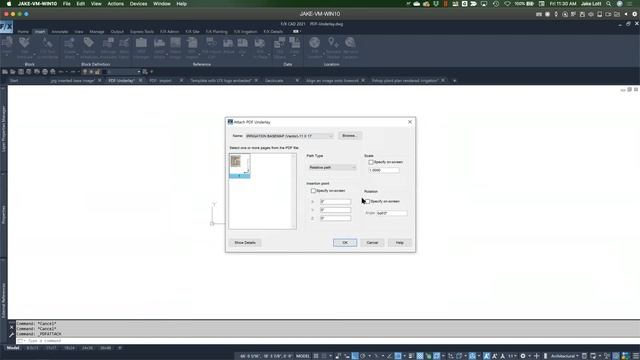The height and width of the screenshot is (360, 640).
Task: Open the Insert ribbon tab
Action: 40,31
